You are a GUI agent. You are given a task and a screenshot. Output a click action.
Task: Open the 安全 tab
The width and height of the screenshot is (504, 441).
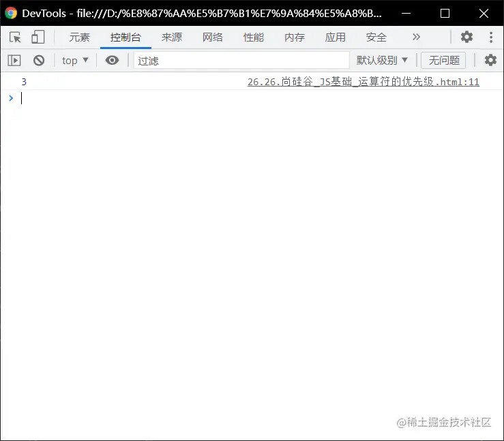click(376, 37)
